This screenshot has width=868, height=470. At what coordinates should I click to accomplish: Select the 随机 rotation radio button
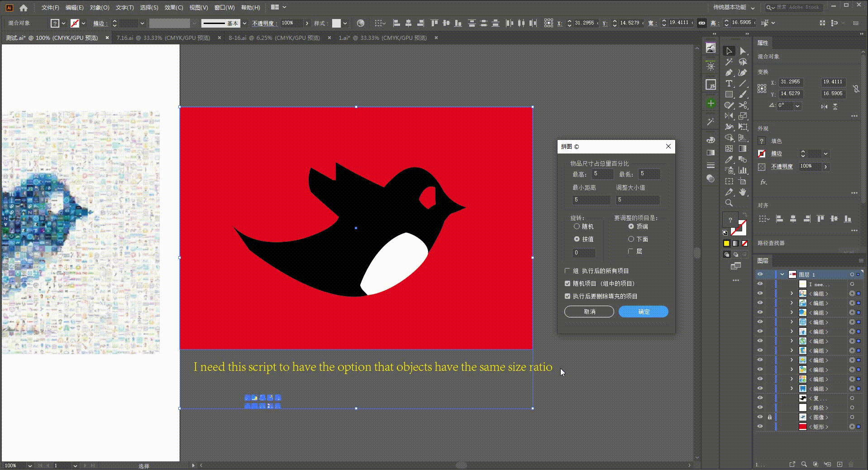577,226
